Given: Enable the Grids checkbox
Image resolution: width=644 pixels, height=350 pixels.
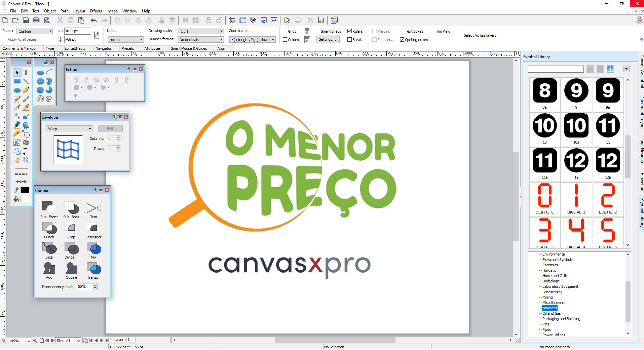Looking at the screenshot, I should point(285,31).
